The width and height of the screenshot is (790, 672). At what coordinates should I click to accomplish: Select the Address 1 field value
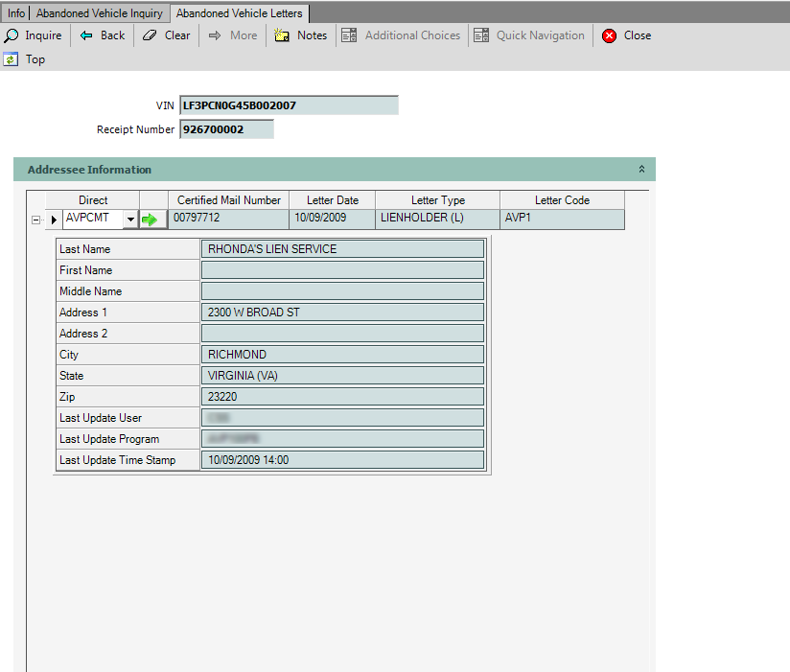click(x=342, y=313)
